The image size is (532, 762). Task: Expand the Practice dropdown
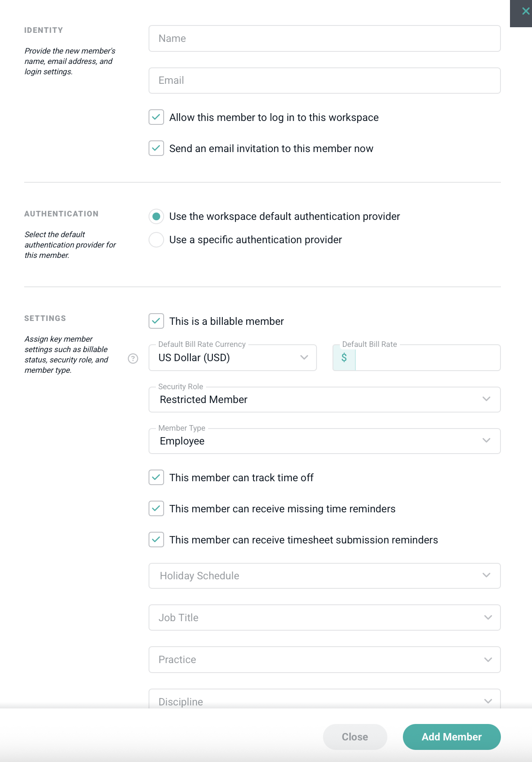[x=324, y=660]
